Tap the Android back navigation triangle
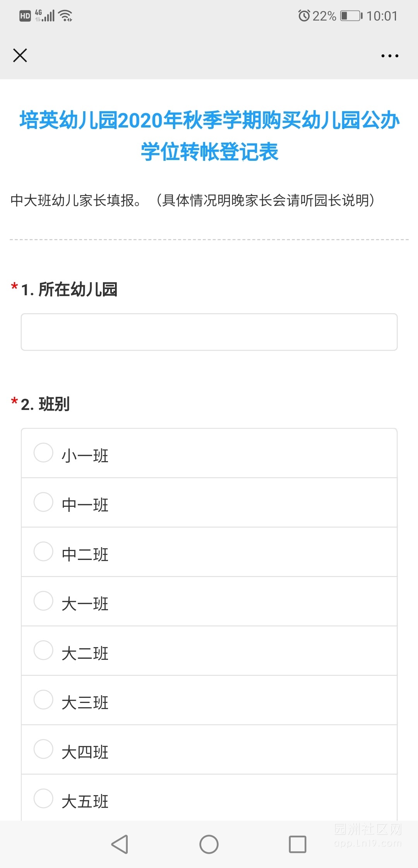Image resolution: width=418 pixels, height=868 pixels. pyautogui.click(x=120, y=844)
